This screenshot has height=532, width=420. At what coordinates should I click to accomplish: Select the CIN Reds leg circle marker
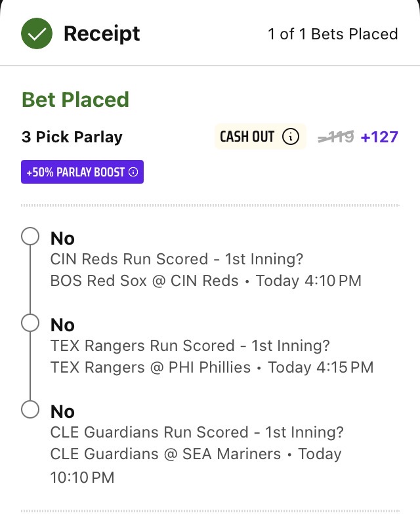30,236
